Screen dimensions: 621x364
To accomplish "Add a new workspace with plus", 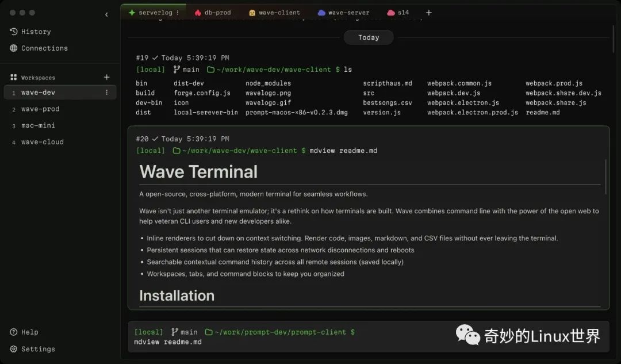I will [106, 77].
